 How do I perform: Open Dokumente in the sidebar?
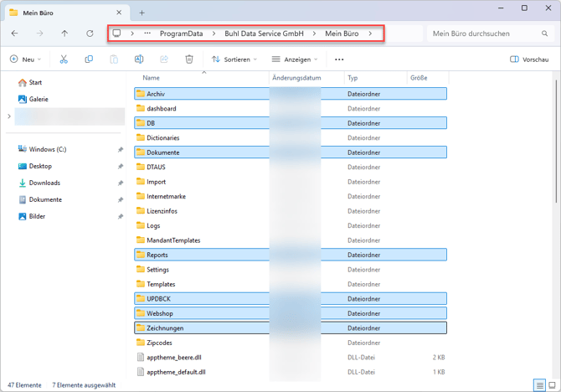click(40, 199)
